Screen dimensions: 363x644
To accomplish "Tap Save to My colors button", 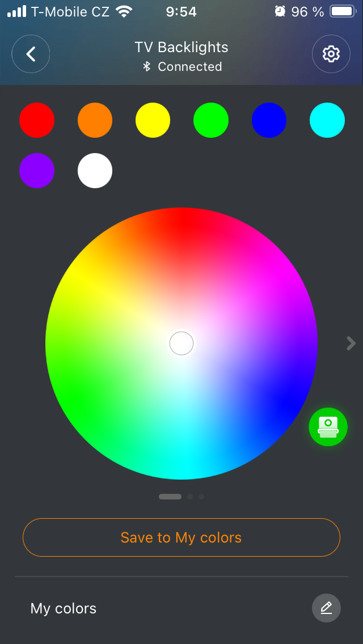I will point(181,537).
